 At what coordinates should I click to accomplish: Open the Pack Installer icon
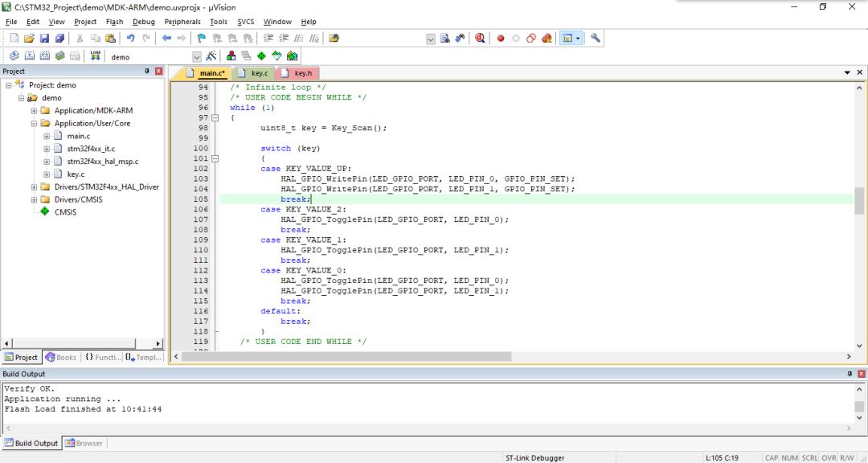293,56
